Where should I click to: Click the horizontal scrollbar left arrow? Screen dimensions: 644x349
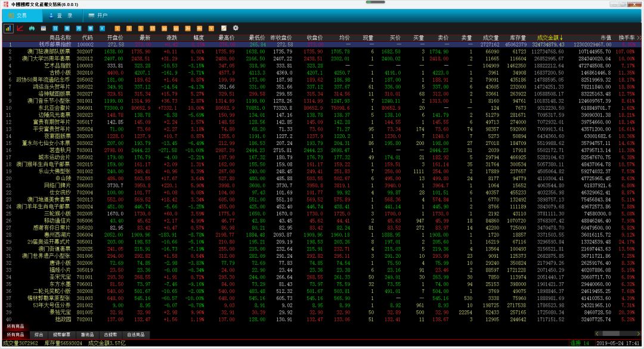click(597, 333)
